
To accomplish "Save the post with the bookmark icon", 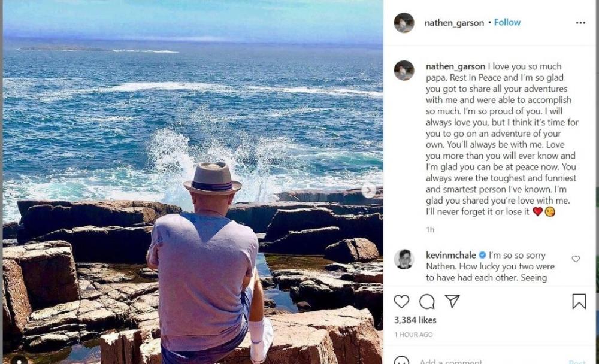I will (x=579, y=301).
